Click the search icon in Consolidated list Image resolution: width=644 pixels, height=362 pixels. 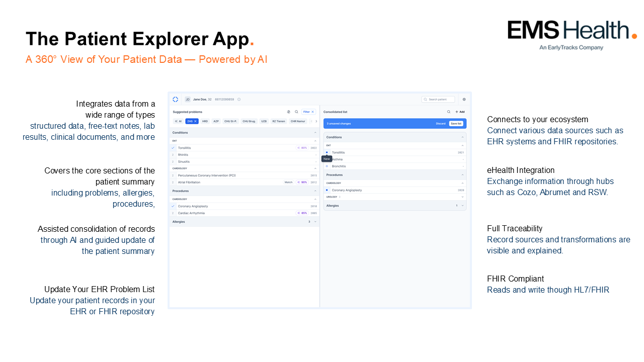[449, 112]
